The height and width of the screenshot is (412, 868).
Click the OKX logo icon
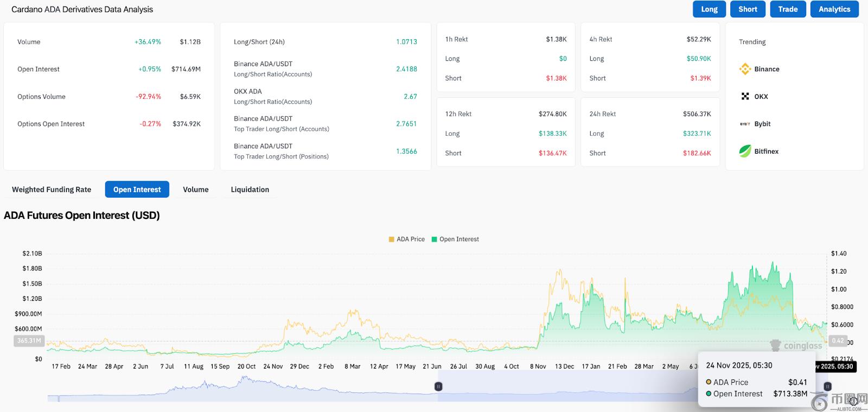(745, 96)
